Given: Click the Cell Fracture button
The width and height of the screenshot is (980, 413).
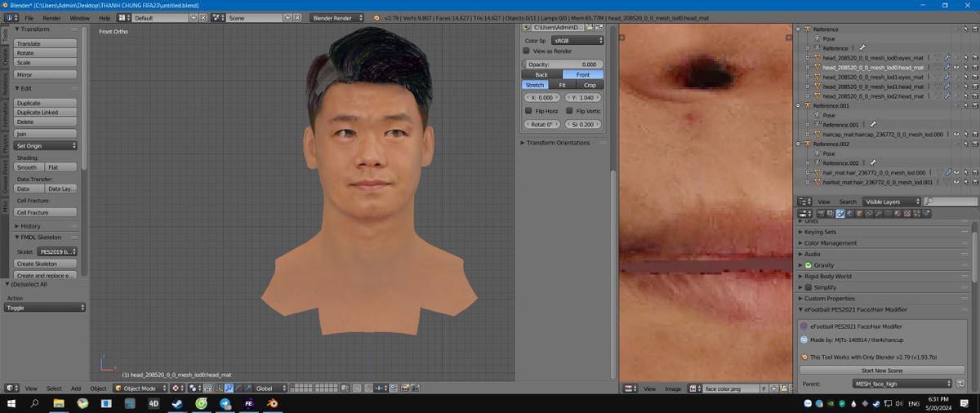Looking at the screenshot, I should 46,212.
